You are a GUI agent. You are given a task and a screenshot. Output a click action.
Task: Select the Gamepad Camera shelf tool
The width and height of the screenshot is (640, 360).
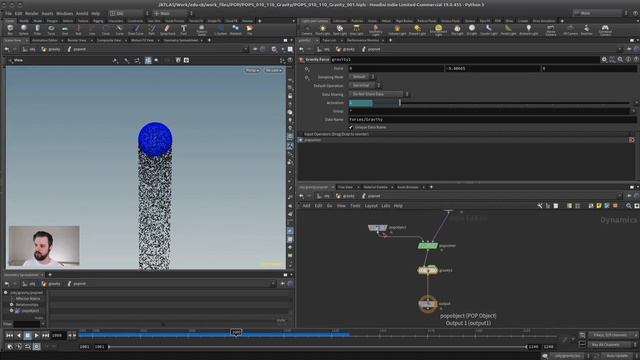[605, 29]
